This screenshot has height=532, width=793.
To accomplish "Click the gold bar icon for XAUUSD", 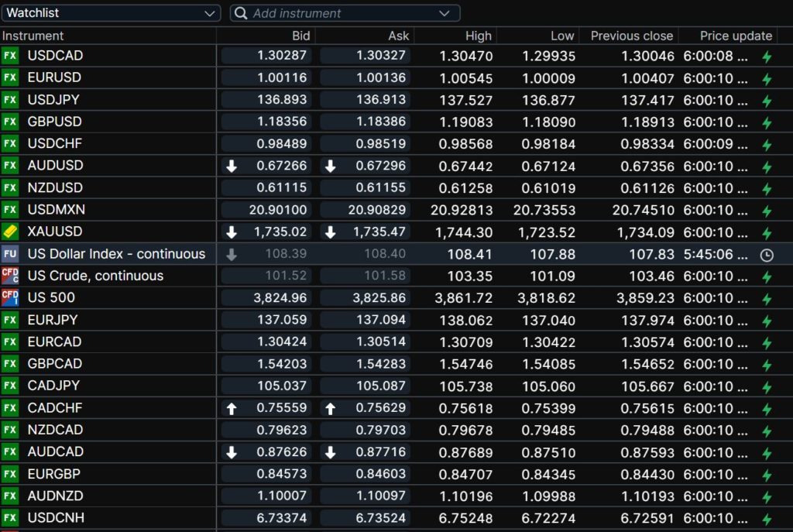I will (10, 232).
